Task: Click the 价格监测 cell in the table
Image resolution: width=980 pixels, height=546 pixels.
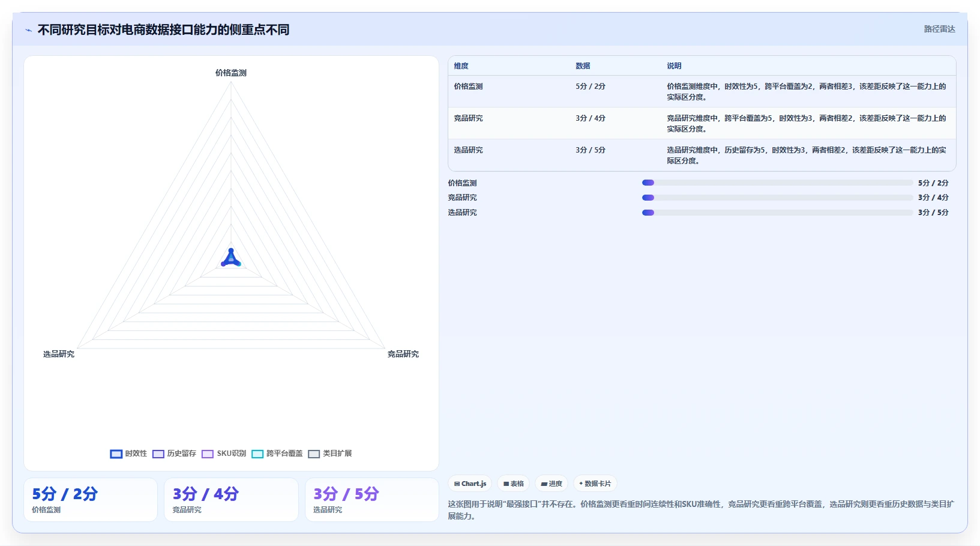Action: point(468,86)
